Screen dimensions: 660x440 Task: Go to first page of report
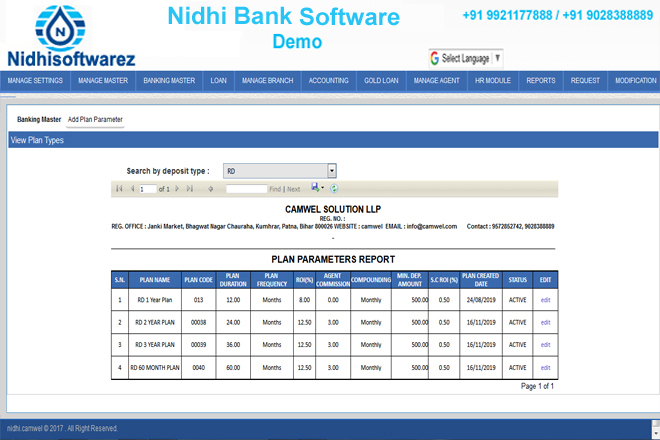click(x=119, y=189)
